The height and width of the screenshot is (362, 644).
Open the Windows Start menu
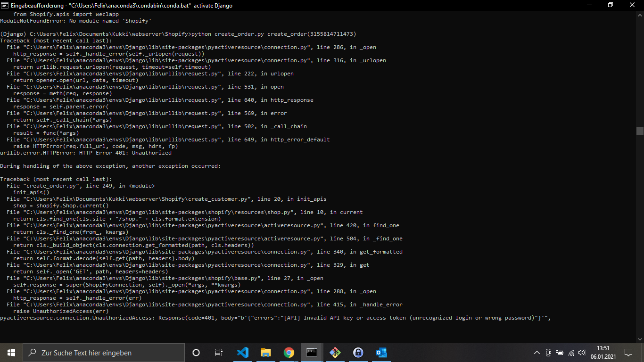click(11, 352)
